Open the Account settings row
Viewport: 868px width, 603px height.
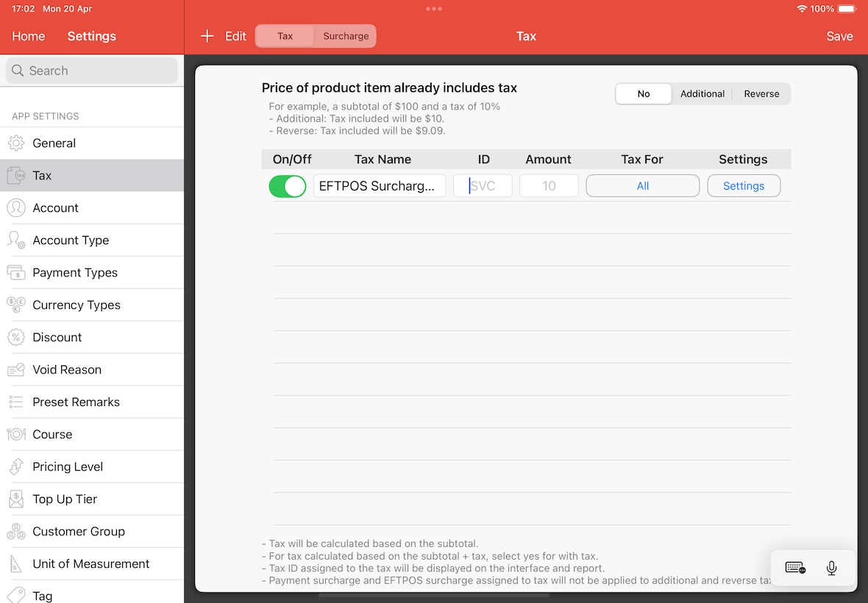tap(92, 208)
